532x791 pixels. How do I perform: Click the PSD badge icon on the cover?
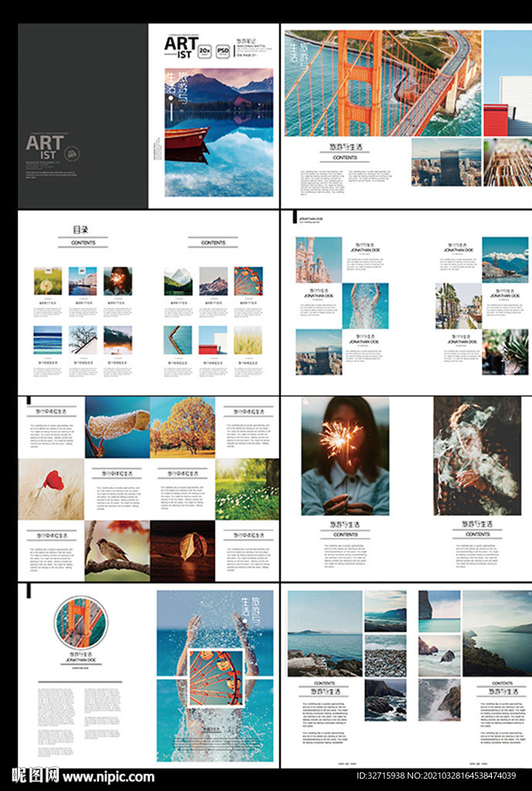(222, 51)
